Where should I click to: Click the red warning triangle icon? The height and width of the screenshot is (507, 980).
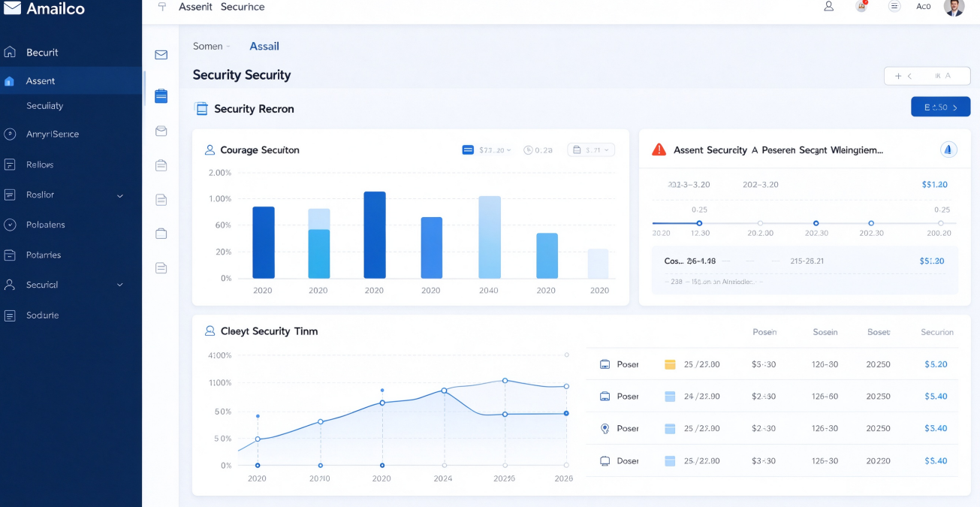click(x=659, y=149)
